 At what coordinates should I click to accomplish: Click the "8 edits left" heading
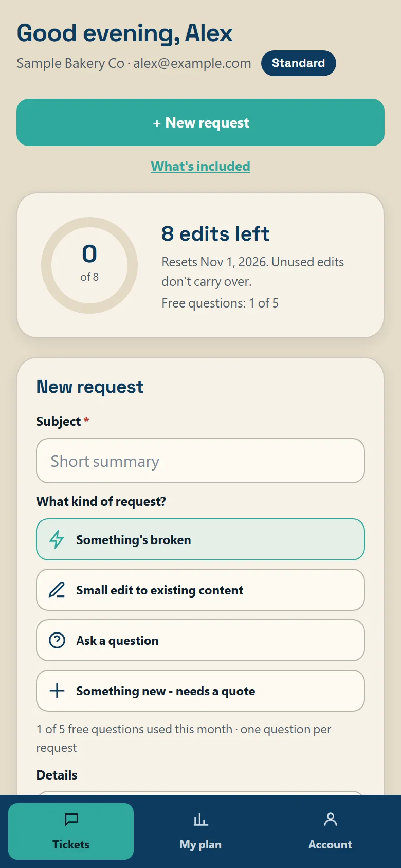pos(215,233)
